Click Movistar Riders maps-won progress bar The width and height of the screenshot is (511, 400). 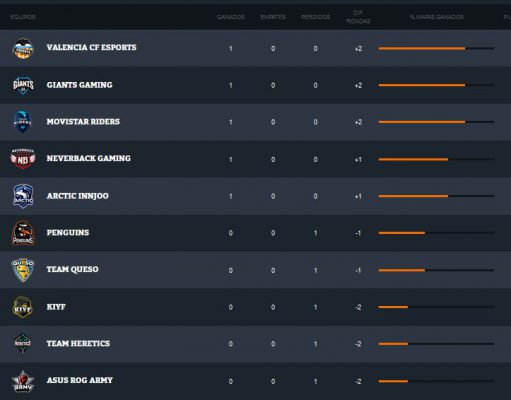436,122
